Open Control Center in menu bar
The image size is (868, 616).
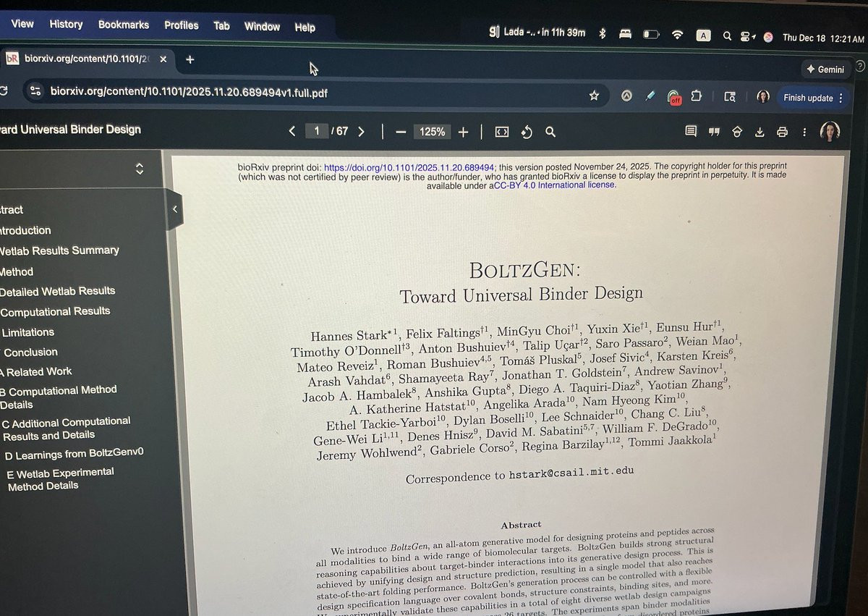748,36
